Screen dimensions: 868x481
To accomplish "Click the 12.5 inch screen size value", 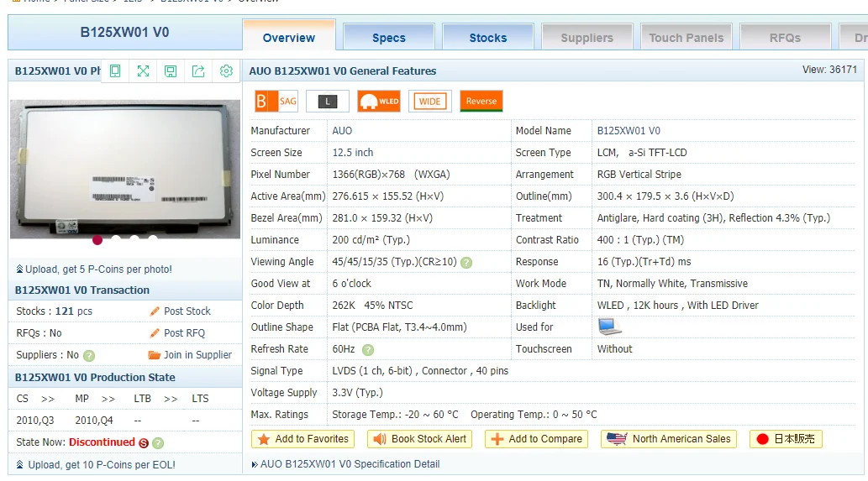I will coord(353,153).
